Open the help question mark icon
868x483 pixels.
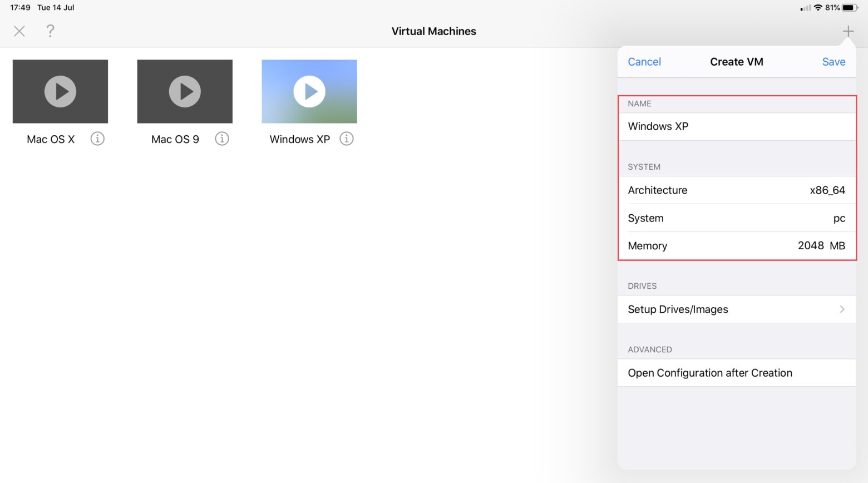[x=50, y=31]
